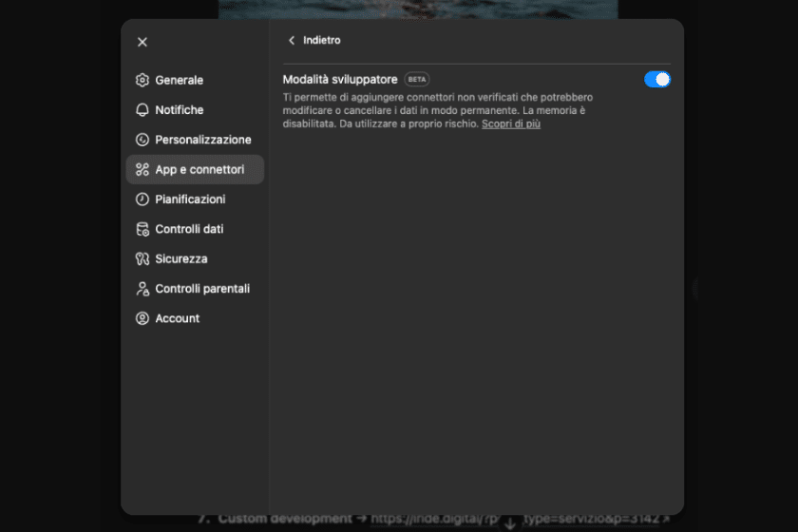Click the Notifiche bell icon
This screenshot has width=798, height=532.
142,110
